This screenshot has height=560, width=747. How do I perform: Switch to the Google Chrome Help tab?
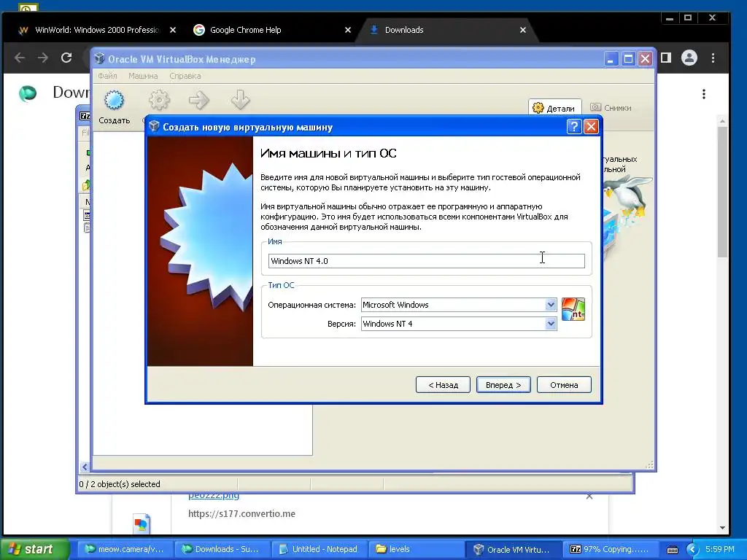click(245, 30)
